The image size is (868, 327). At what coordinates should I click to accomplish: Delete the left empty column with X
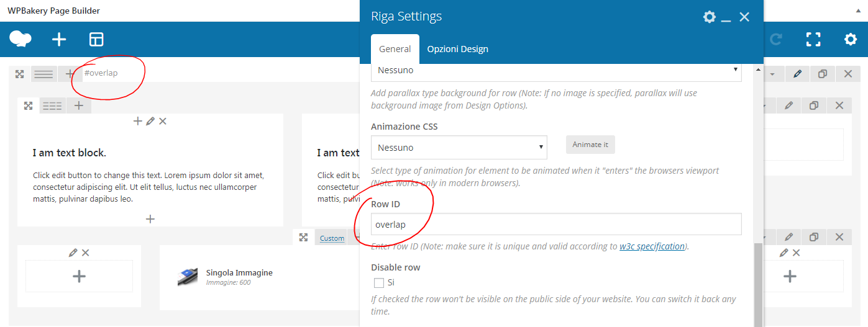pos(86,253)
